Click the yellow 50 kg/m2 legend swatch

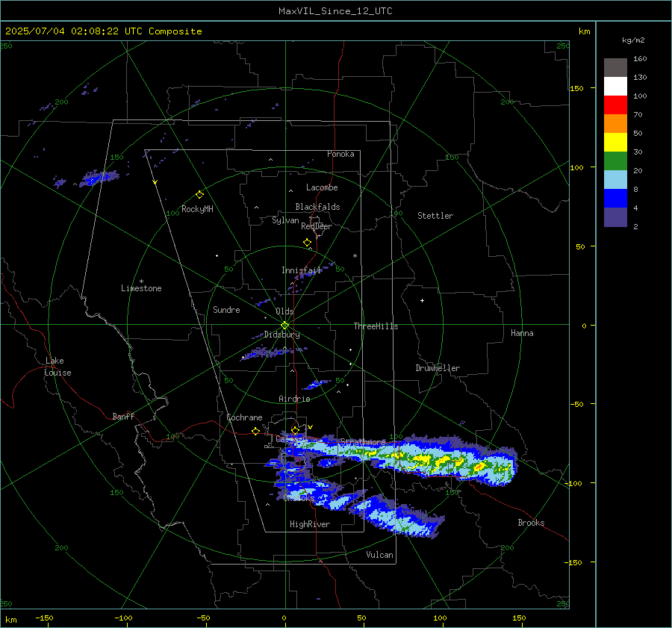[x=615, y=143]
